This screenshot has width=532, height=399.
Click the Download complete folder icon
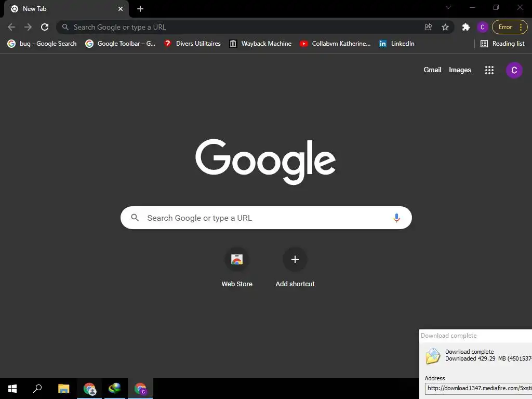click(x=433, y=356)
